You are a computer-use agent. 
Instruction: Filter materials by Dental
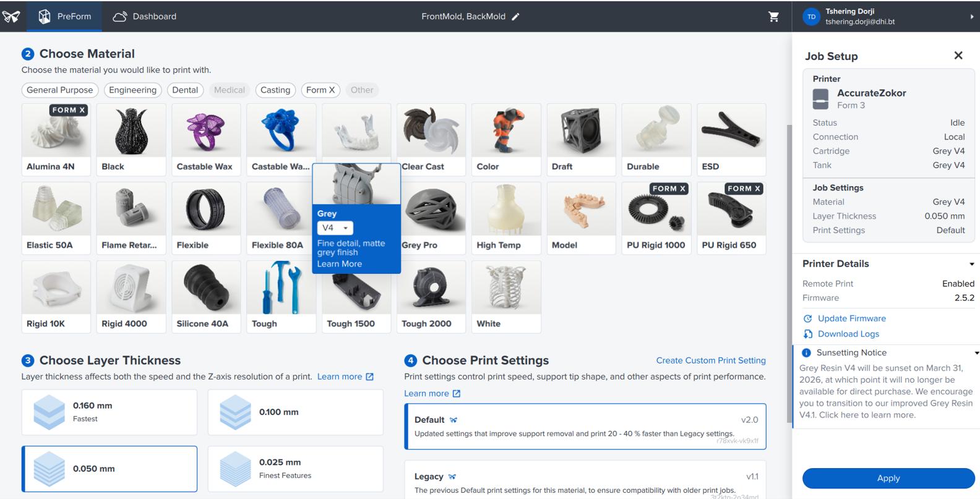point(185,90)
